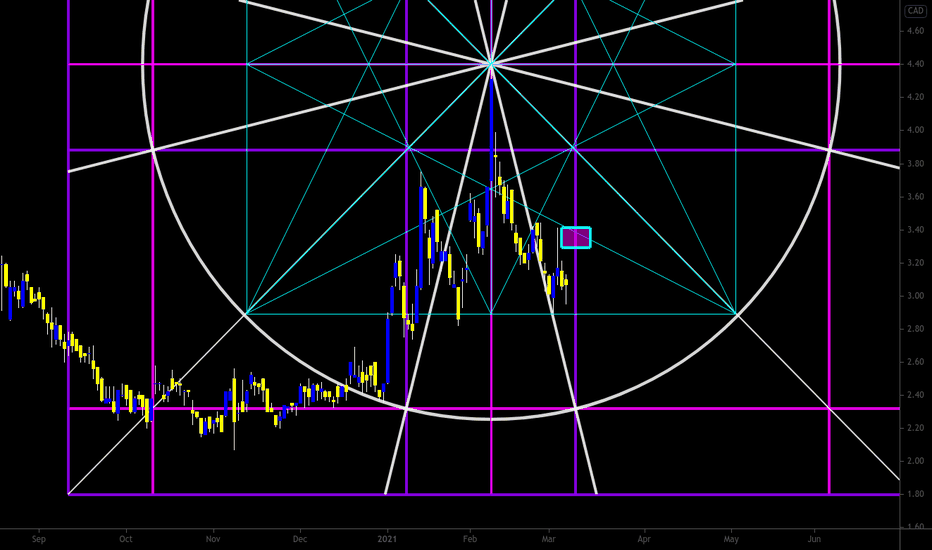Click the May label on time axis
Viewport: 932px width, 550px height.
point(731,539)
